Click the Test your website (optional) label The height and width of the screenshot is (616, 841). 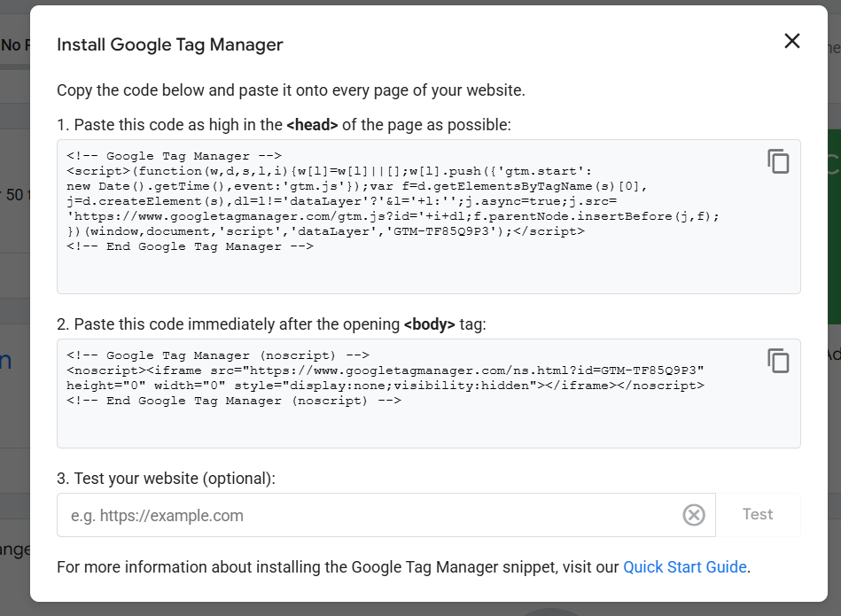[x=167, y=479]
